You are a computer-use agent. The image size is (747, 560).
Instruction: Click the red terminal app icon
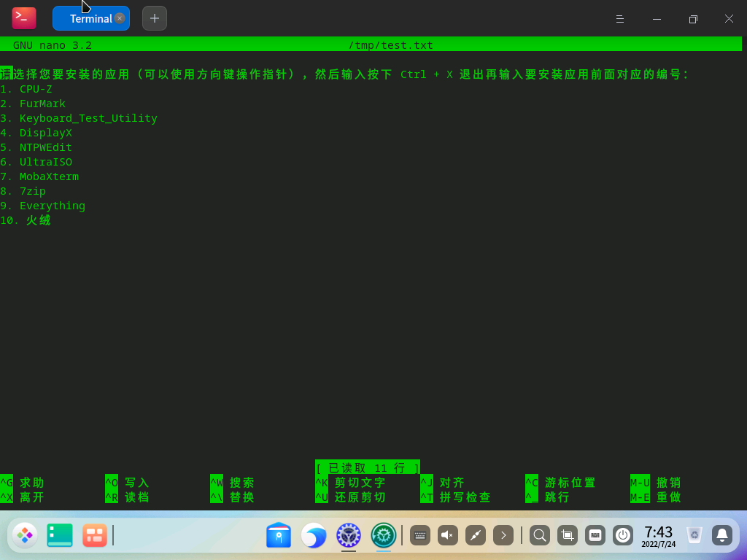click(24, 18)
